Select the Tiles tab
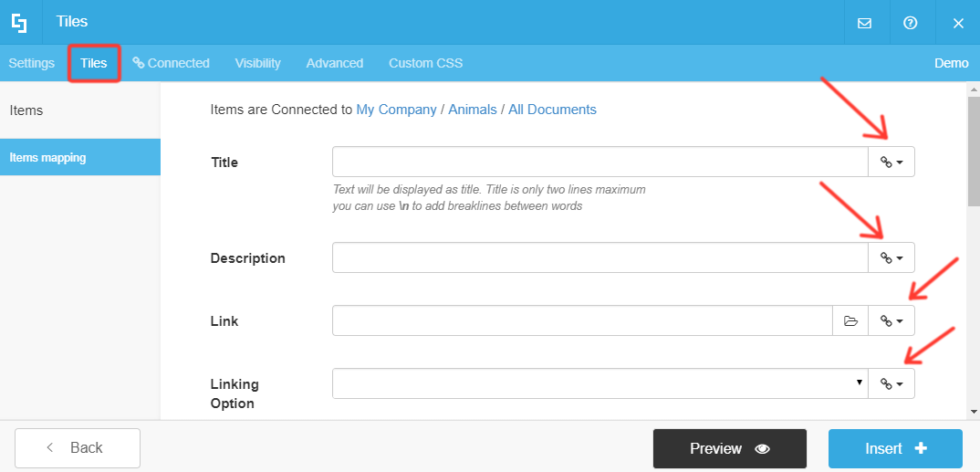Viewport: 980px width, 472px height. pyautogui.click(x=94, y=63)
